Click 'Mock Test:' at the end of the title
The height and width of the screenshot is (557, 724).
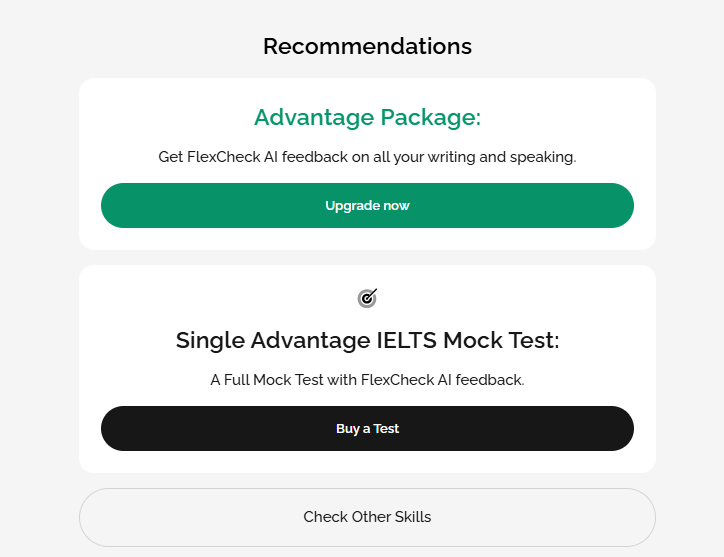[x=501, y=340]
